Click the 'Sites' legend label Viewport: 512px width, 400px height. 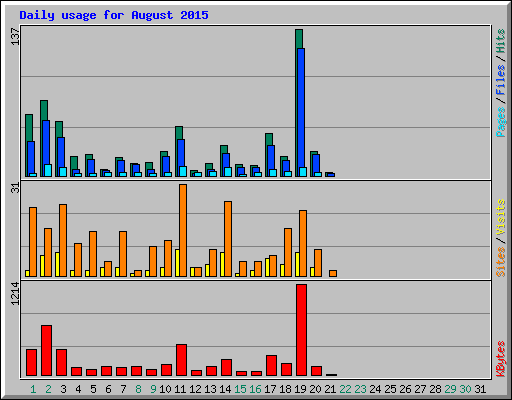[500, 262]
